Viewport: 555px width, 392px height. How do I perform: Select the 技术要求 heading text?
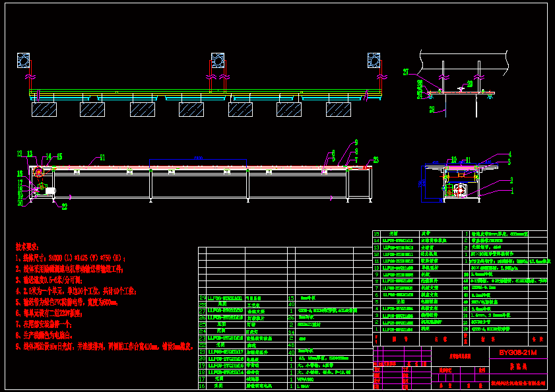pos(27,246)
